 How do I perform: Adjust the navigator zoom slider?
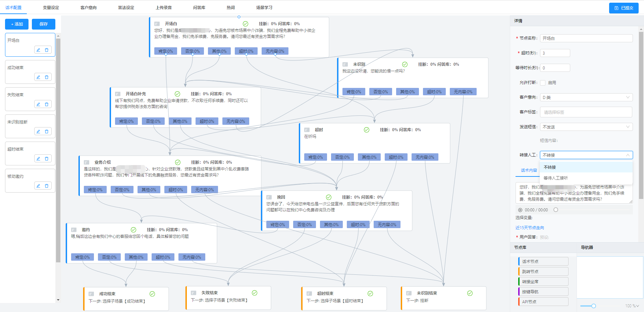pyautogui.click(x=593, y=306)
